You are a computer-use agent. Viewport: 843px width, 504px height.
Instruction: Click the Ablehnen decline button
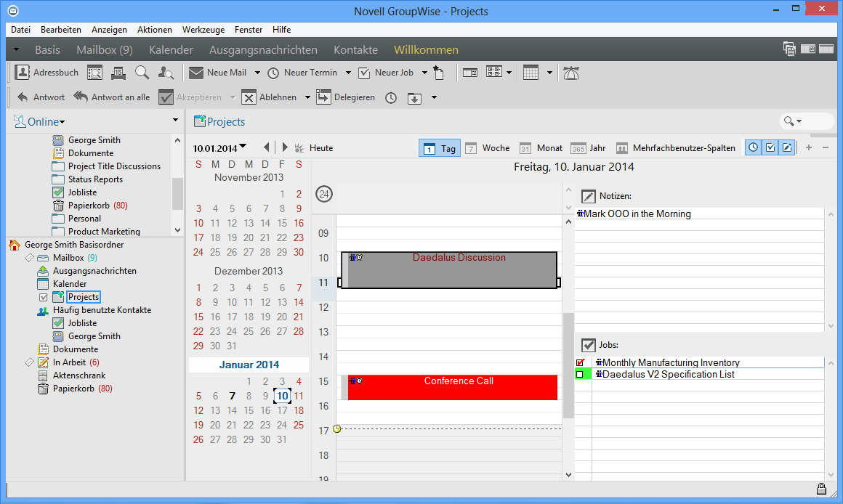270,97
